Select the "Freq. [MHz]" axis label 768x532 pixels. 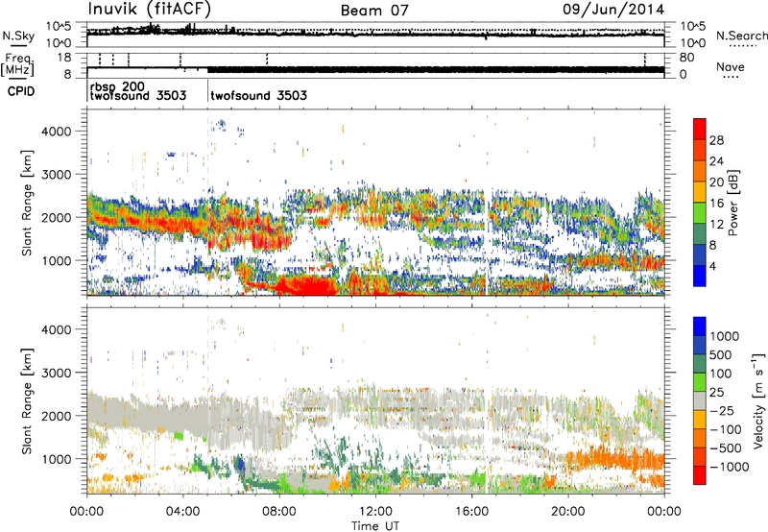point(18,65)
